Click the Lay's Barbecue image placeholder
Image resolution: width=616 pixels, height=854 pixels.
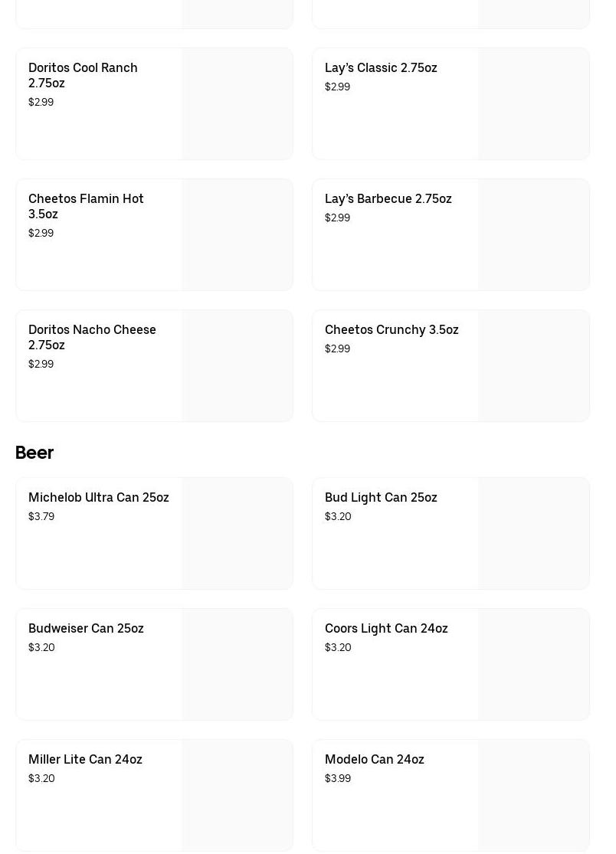[x=533, y=235]
